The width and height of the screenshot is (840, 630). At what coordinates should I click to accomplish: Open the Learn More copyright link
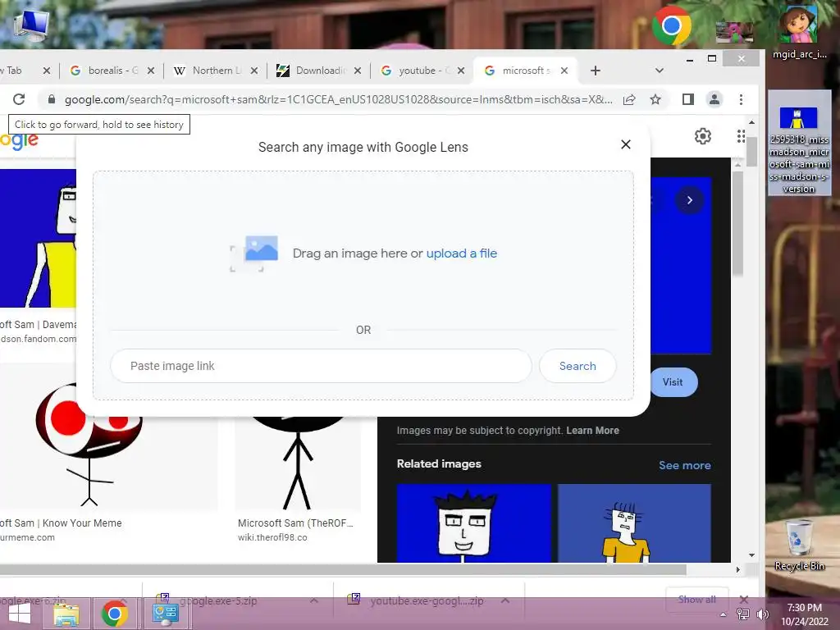tap(592, 430)
